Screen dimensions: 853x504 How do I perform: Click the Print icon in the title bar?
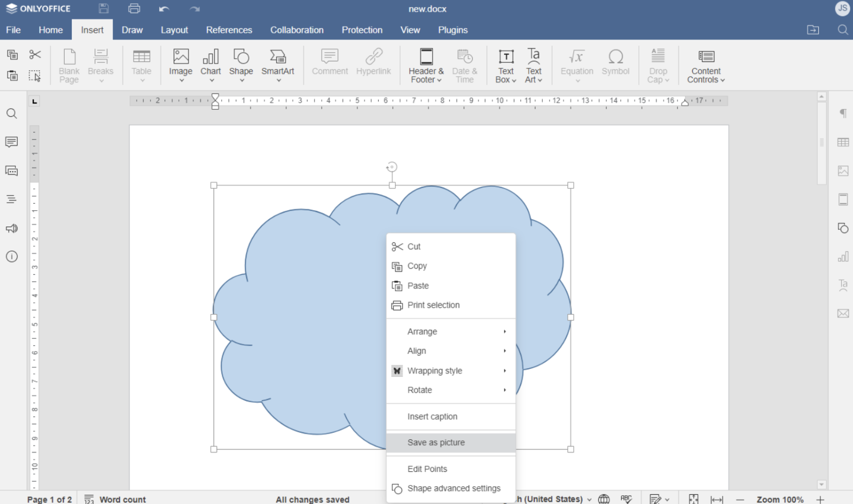coord(134,9)
